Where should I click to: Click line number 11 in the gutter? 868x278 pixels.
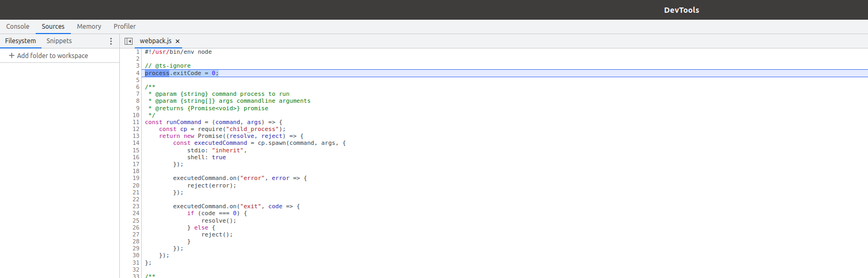click(x=136, y=122)
